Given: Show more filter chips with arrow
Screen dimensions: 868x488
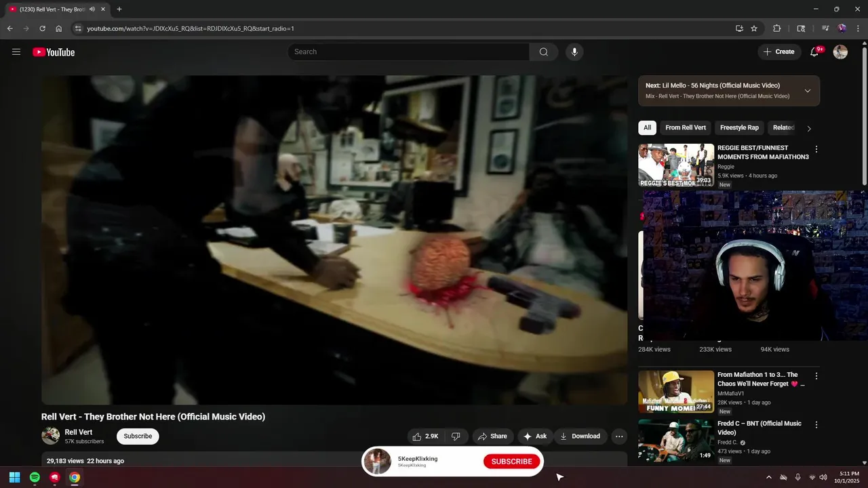Looking at the screenshot, I should (x=808, y=128).
